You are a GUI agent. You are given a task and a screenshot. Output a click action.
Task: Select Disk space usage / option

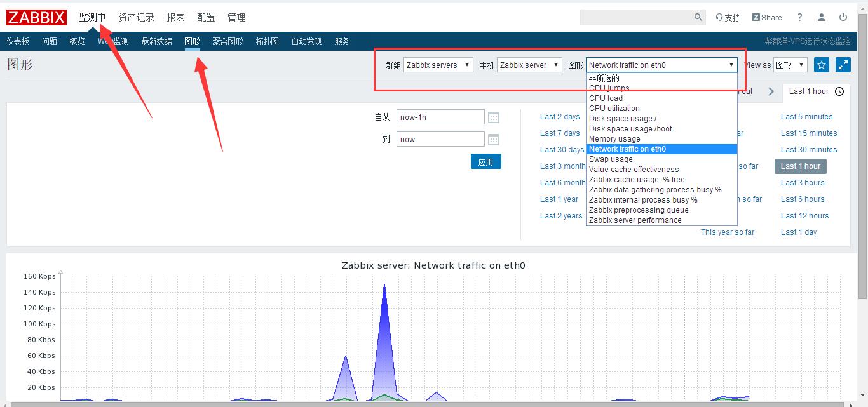[661, 119]
